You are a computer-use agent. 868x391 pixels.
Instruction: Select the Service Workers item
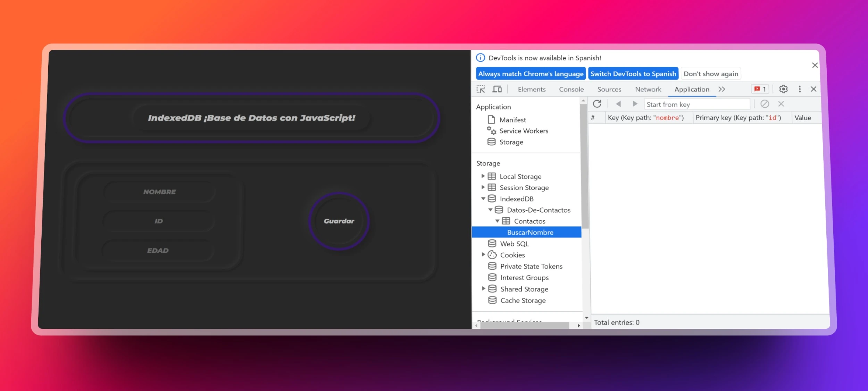[524, 131]
